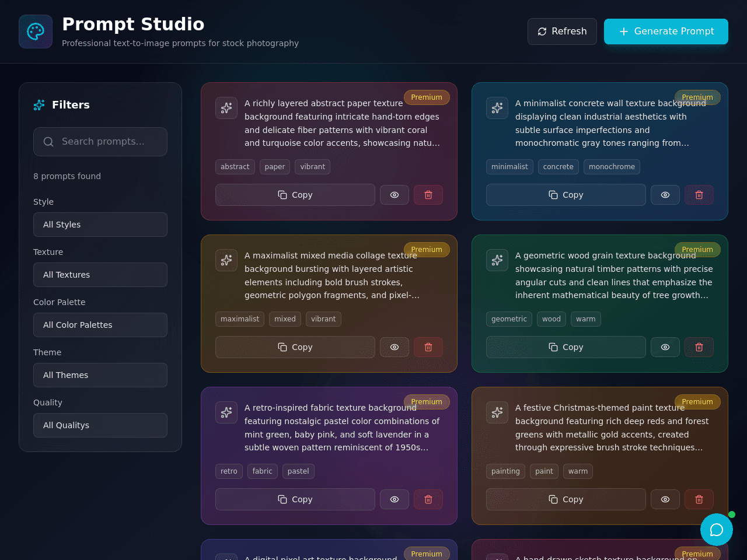Open the All Color Palettes dropdown
Viewport: 747px width, 560px height.
coord(100,325)
